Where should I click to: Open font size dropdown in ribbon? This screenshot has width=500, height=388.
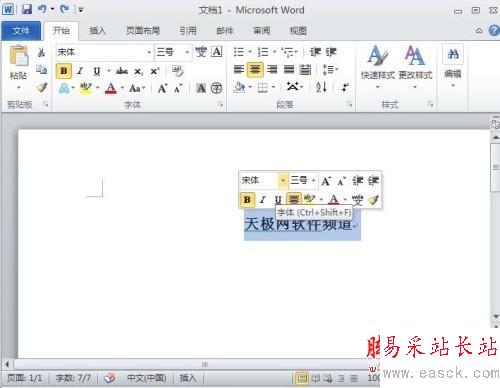click(187, 52)
